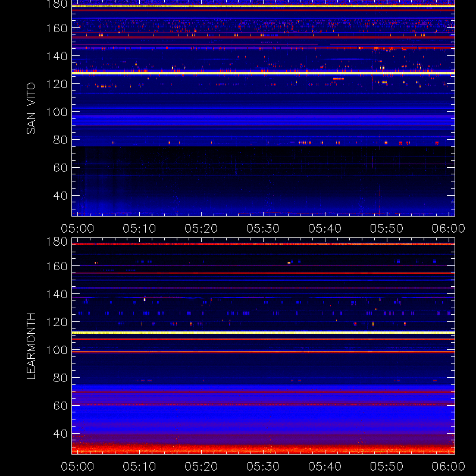Viewport: 476px width, 476px height.
Task: Click the SAN VITO axis title
Action: tap(31, 108)
